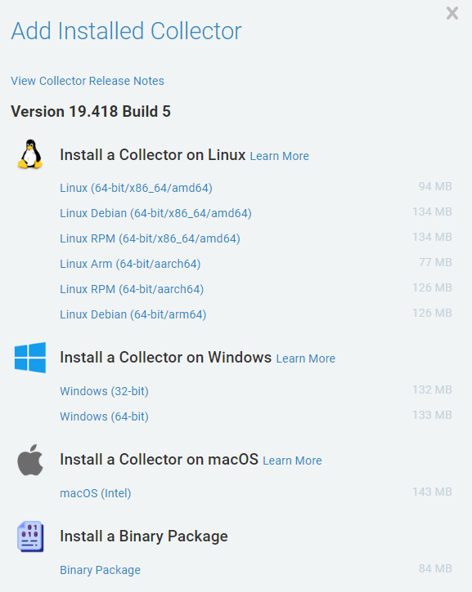The height and width of the screenshot is (592, 472).
Task: Click the Linux penguin icon
Action: [30, 154]
